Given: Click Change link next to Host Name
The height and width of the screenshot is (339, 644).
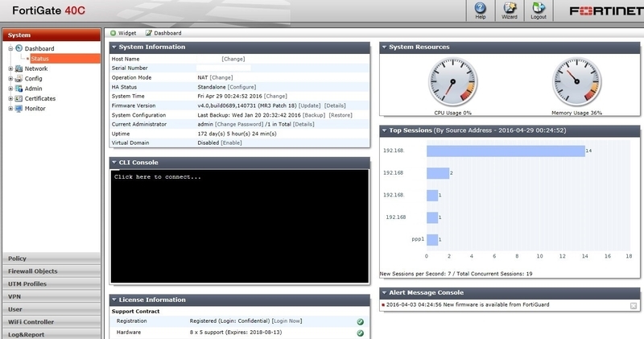Looking at the screenshot, I should (x=233, y=59).
